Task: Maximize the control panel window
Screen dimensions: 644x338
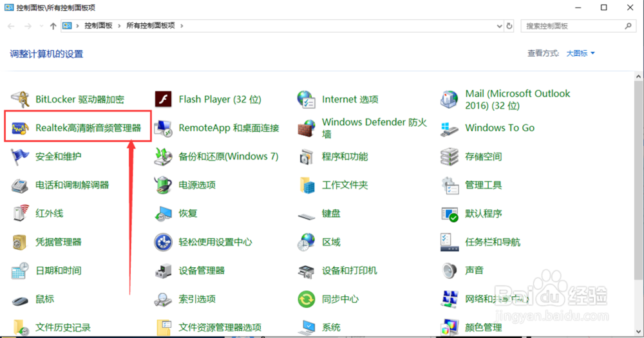Action: 604,7
